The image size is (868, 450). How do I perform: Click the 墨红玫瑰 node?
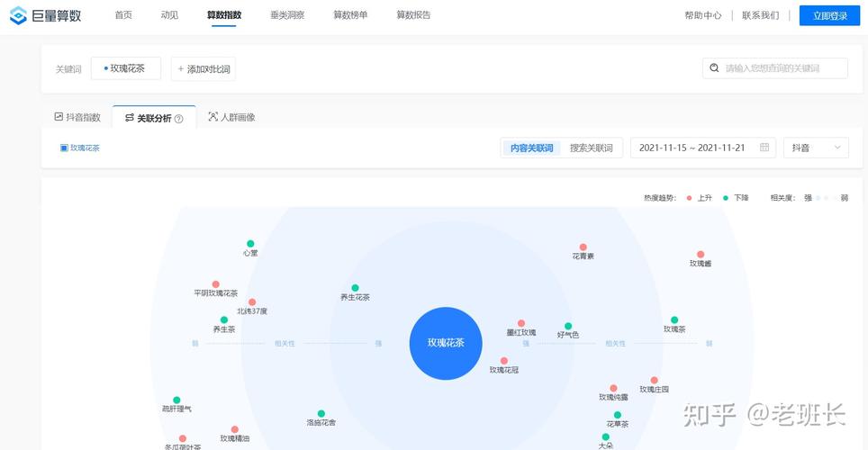click(521, 323)
